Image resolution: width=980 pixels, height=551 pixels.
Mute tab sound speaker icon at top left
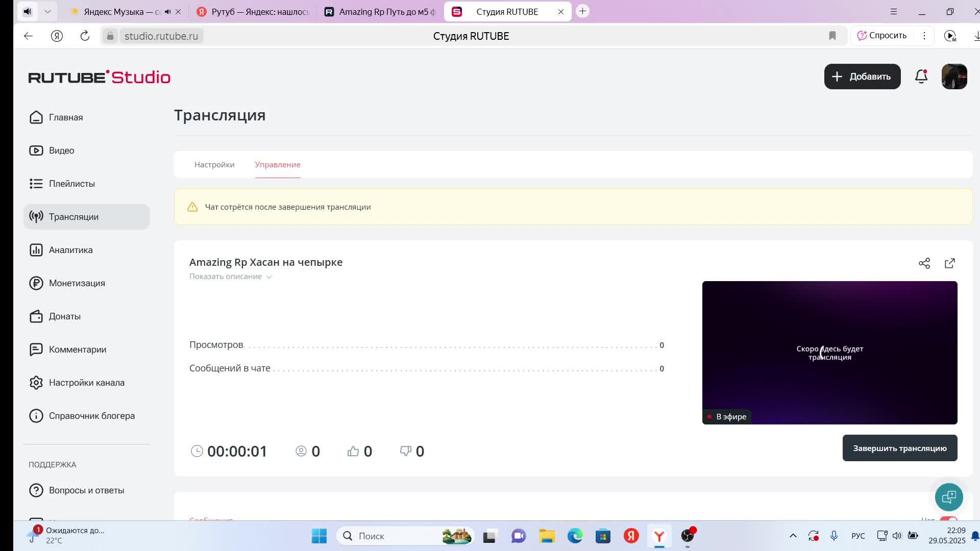pos(28,11)
